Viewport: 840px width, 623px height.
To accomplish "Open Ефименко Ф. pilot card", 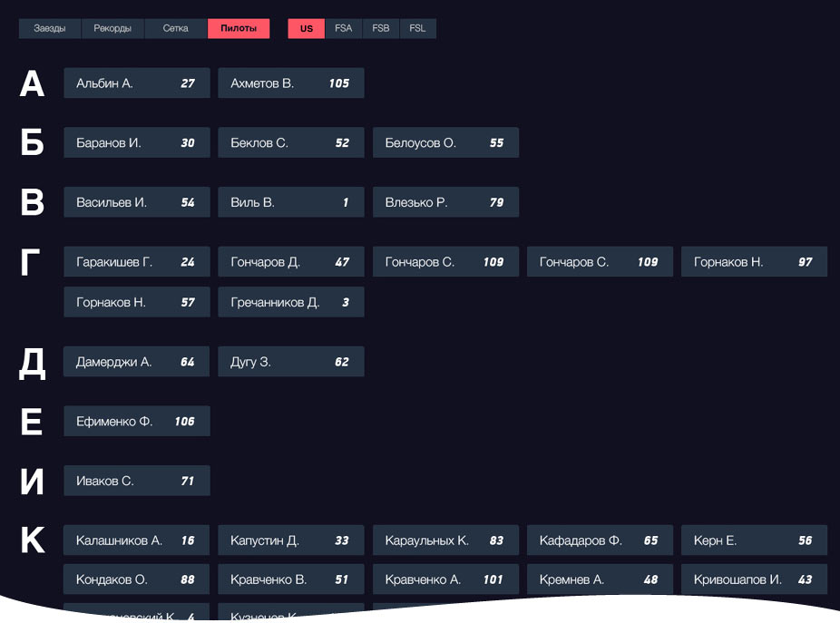I will pyautogui.click(x=137, y=422).
